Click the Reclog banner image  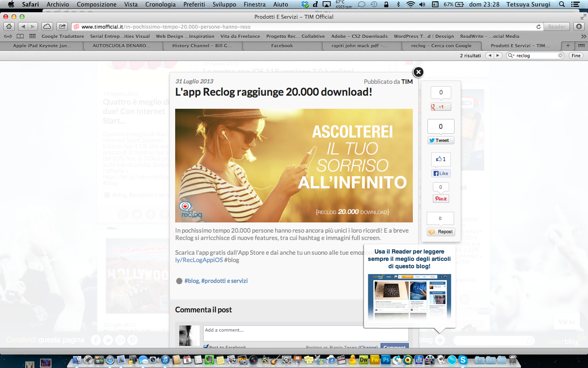(294, 166)
